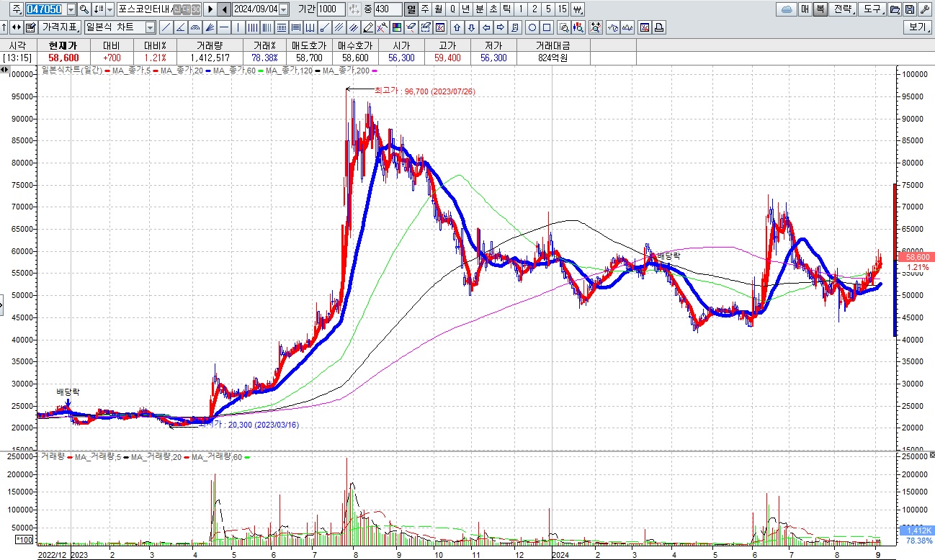Viewport: 935px width, 560px height.
Task: Click the 거래량 value 1,412,517
Action: coord(210,58)
